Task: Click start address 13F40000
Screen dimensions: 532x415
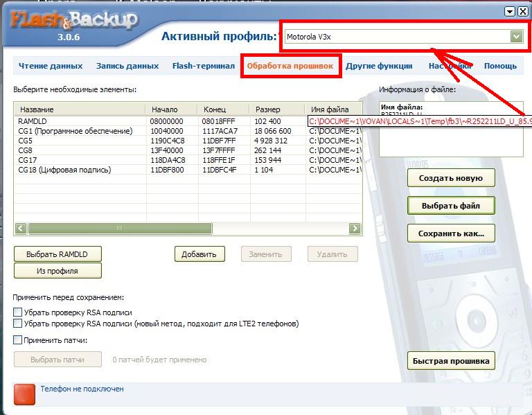Action: [166, 150]
